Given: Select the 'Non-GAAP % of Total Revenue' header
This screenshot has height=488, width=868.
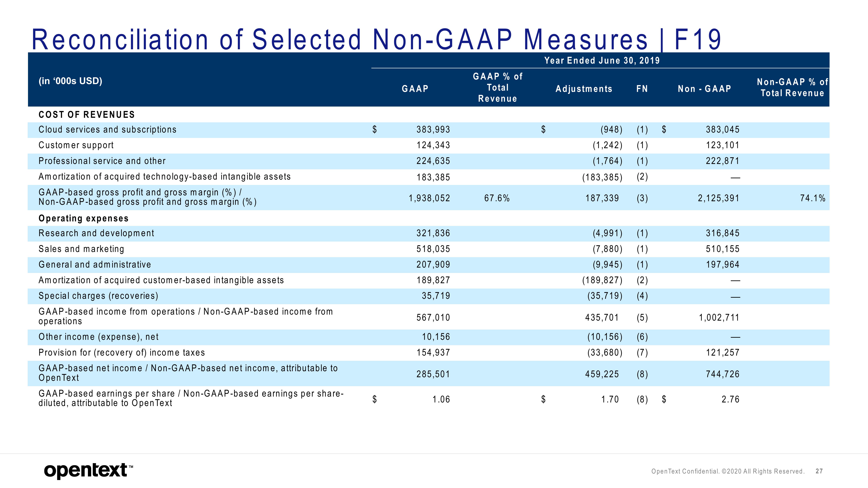Looking at the screenshot, I should tap(792, 88).
